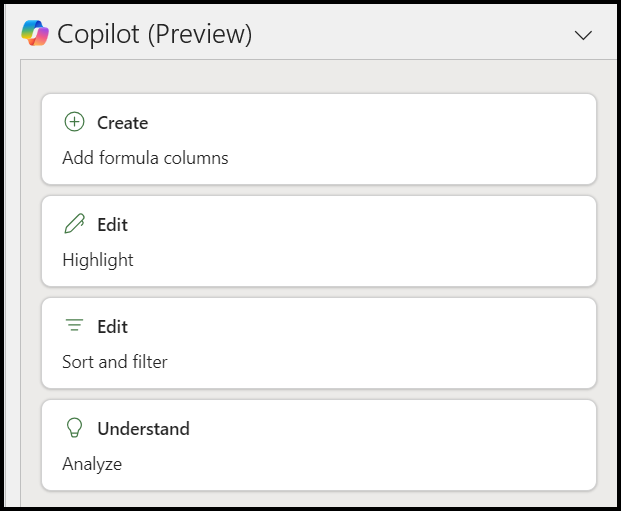
Task: Pick the Analyze suggestion
Action: pyautogui.click(x=319, y=445)
